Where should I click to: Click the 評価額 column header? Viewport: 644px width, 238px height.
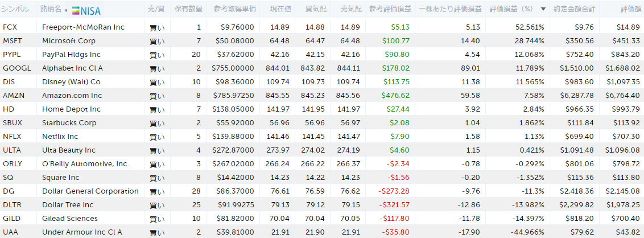point(630,9)
